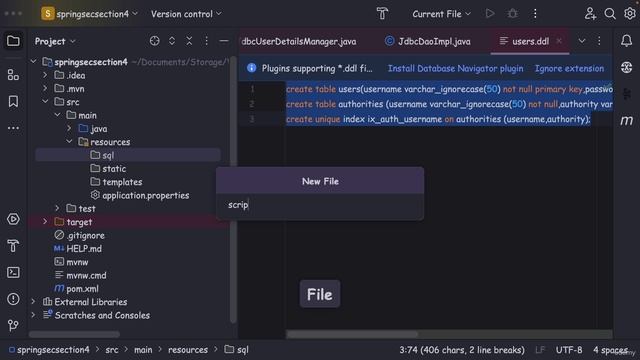
Task: Open the Git tool window icon
Action: coord(13,325)
